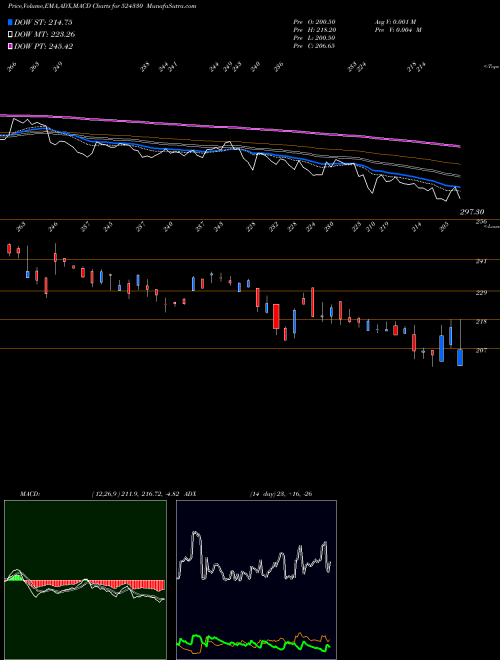Click the Pre O: 209.30 open value

[314, 22]
